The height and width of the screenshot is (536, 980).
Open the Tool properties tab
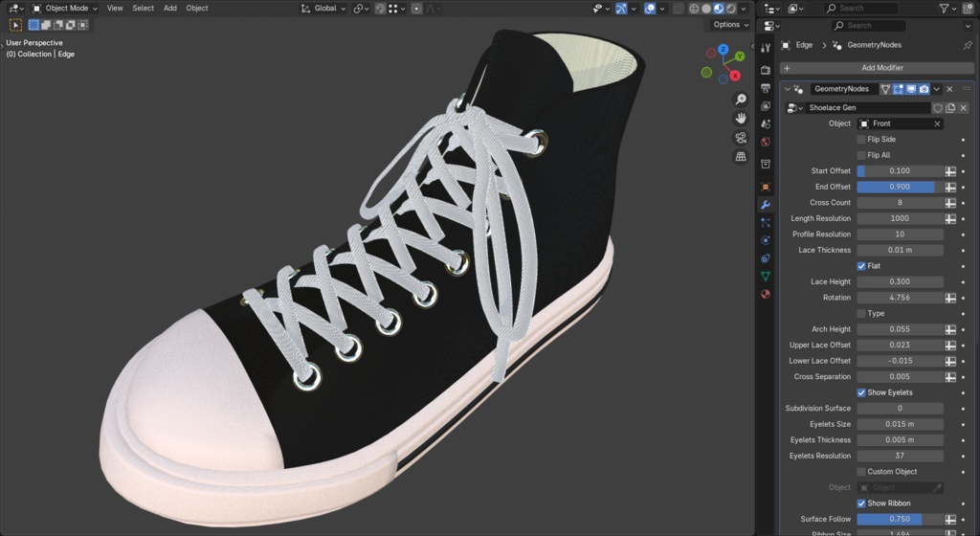point(766,48)
